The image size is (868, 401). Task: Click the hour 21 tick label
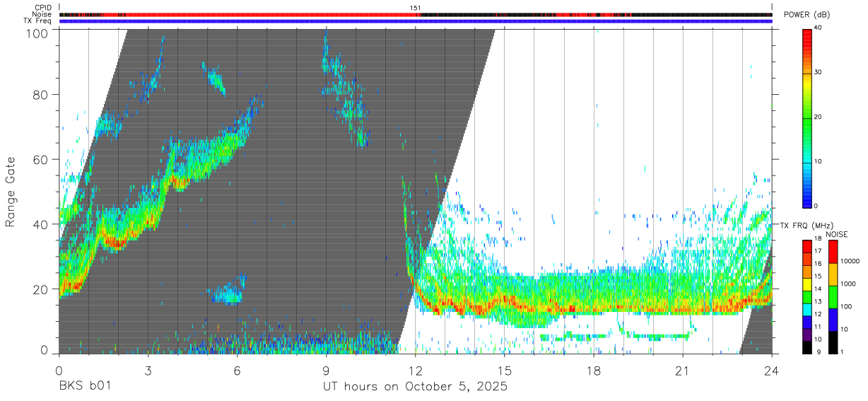(683, 371)
